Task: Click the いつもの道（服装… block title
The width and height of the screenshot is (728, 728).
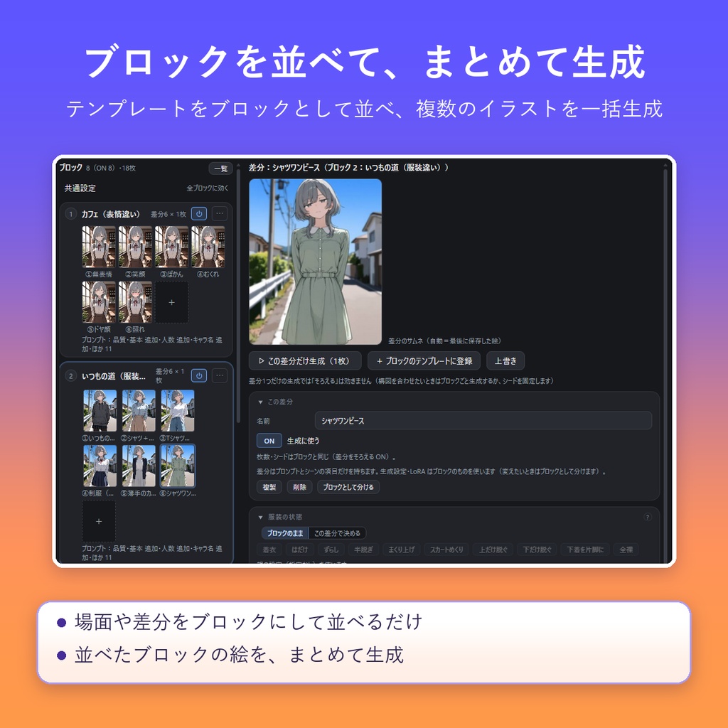Action: [x=113, y=376]
